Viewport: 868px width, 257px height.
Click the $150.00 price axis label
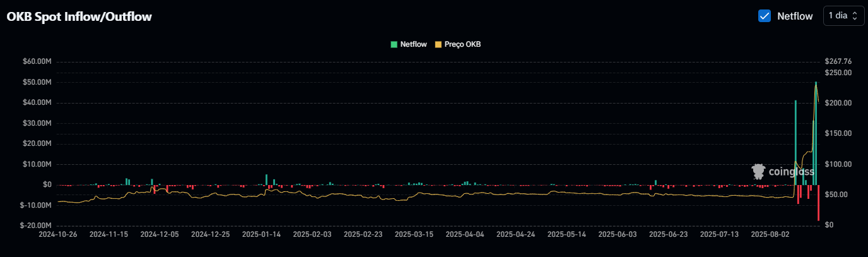pos(838,133)
